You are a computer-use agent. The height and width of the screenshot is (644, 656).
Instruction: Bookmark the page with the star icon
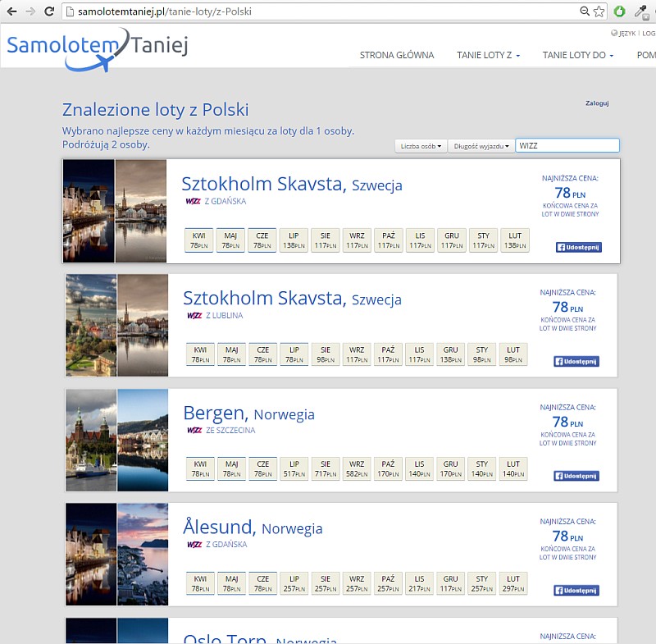(599, 11)
